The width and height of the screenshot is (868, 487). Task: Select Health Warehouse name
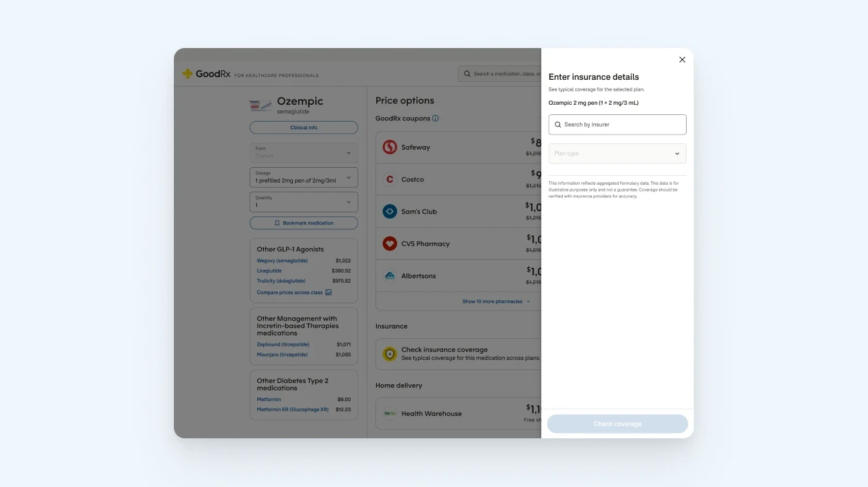pyautogui.click(x=432, y=413)
